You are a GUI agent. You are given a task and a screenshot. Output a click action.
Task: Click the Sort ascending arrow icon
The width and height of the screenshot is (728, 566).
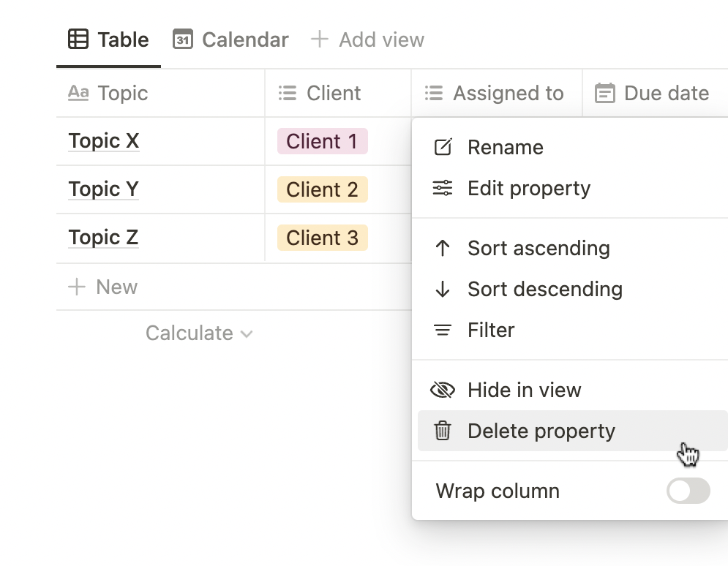coord(443,249)
